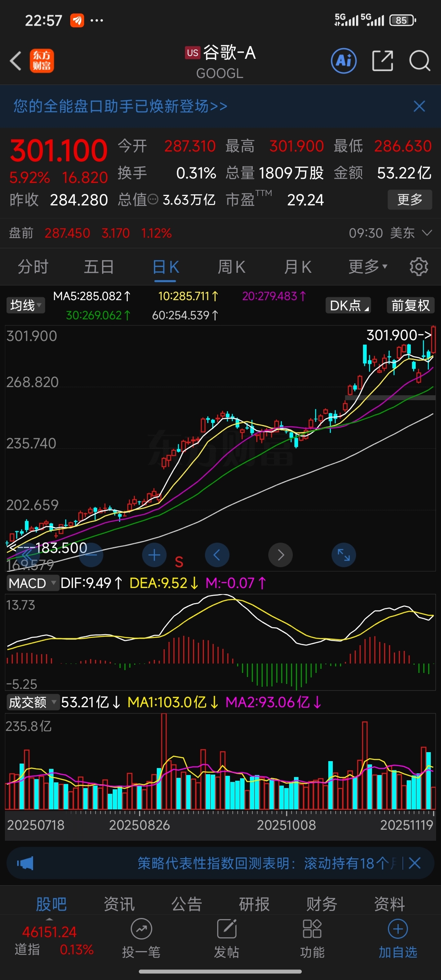Tap the megaphone announcement icon

[x=25, y=863]
